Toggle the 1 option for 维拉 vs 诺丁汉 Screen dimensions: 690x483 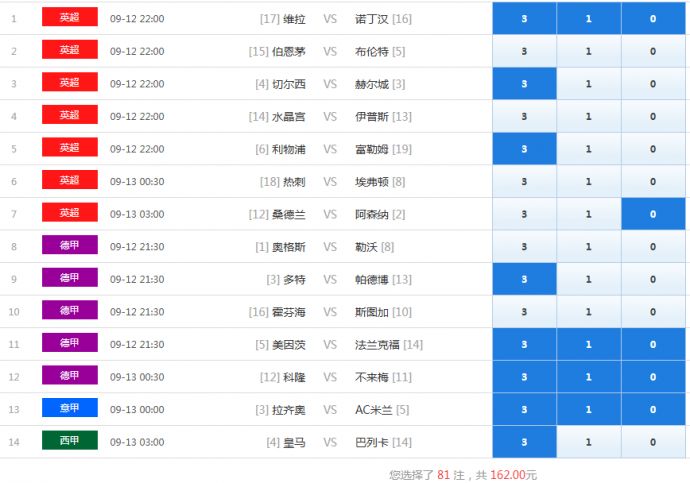589,18
